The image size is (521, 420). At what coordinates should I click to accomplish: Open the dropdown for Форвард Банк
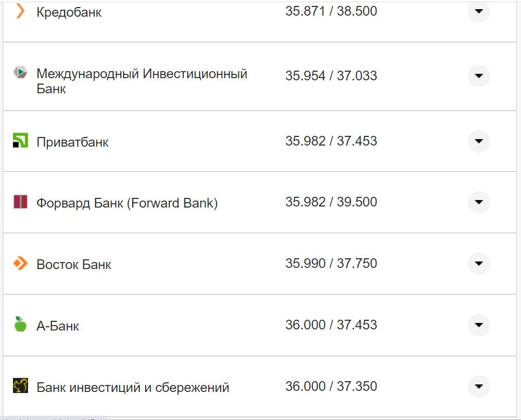click(478, 202)
